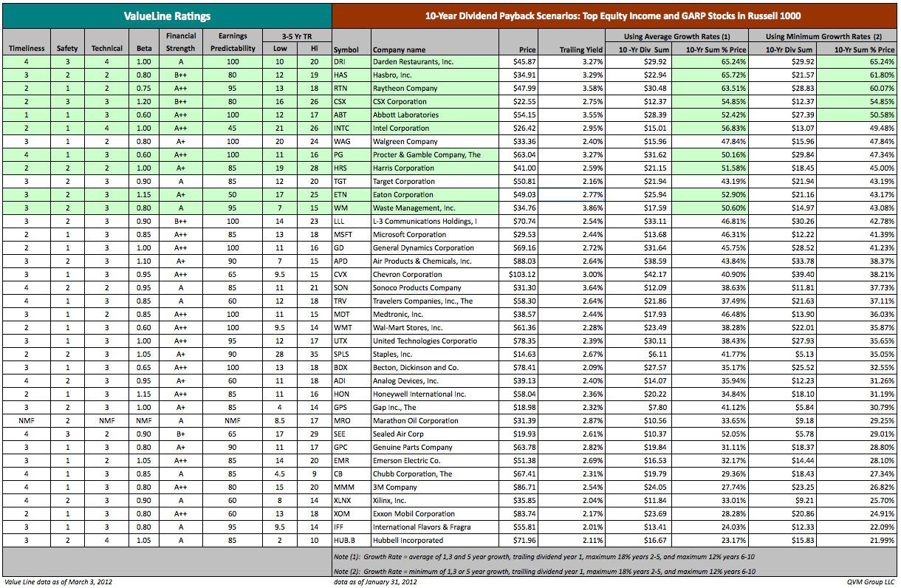901x588 pixels.
Task: Click the Using Minimum Growth Rates (2) header
Action: click(x=823, y=36)
